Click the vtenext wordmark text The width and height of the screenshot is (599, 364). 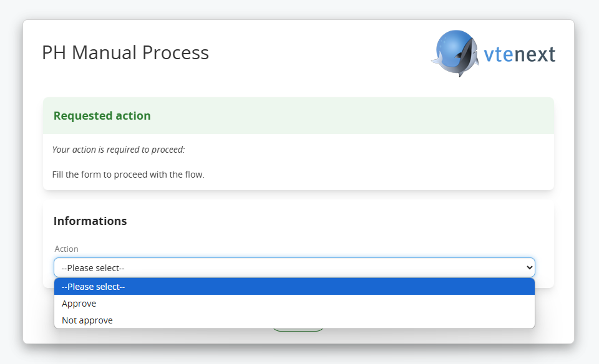520,54
